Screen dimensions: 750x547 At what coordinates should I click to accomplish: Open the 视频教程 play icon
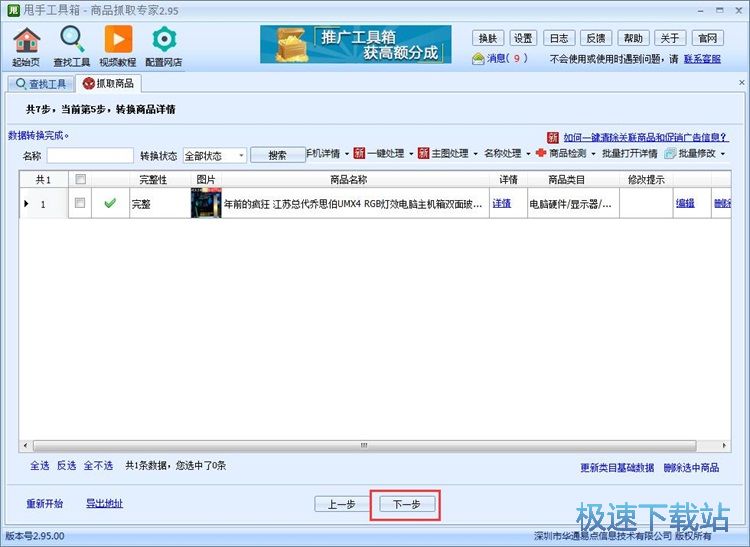point(118,46)
